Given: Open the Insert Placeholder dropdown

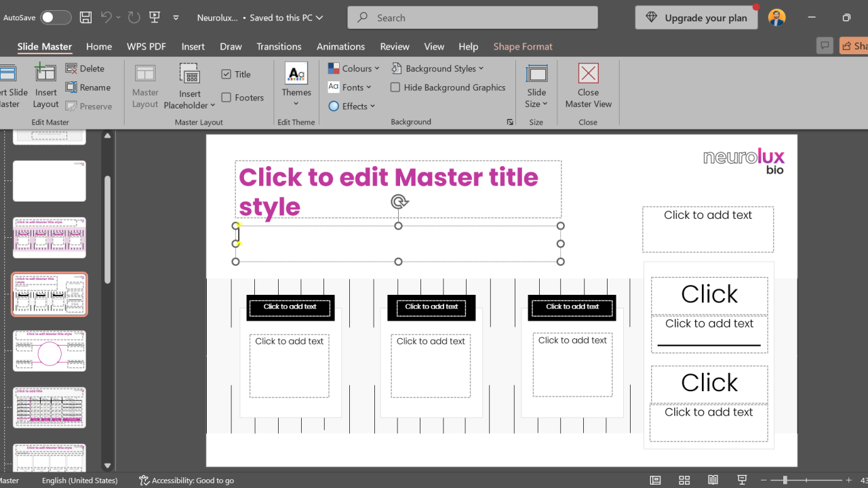Looking at the screenshot, I should coord(189,86).
